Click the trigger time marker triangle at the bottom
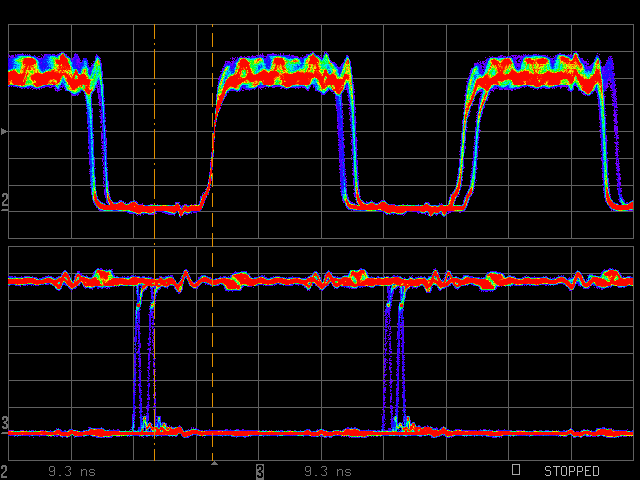 tap(214, 463)
